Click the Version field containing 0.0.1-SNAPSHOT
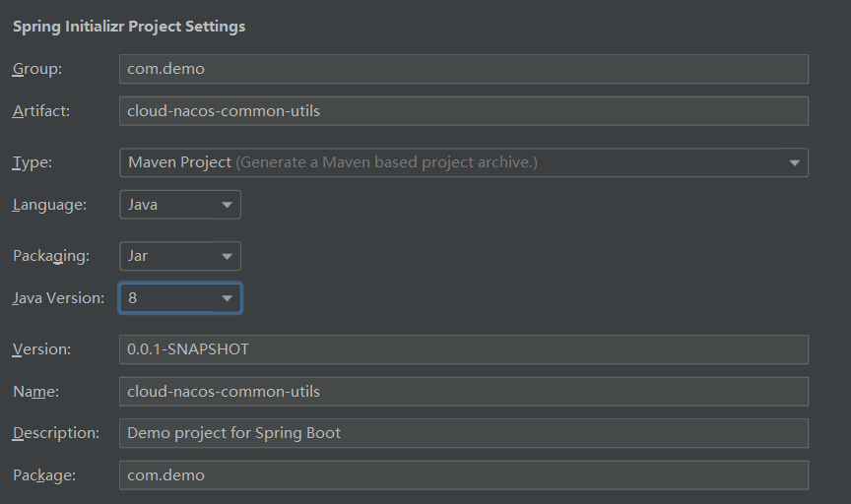The height and width of the screenshot is (504, 851). point(463,349)
